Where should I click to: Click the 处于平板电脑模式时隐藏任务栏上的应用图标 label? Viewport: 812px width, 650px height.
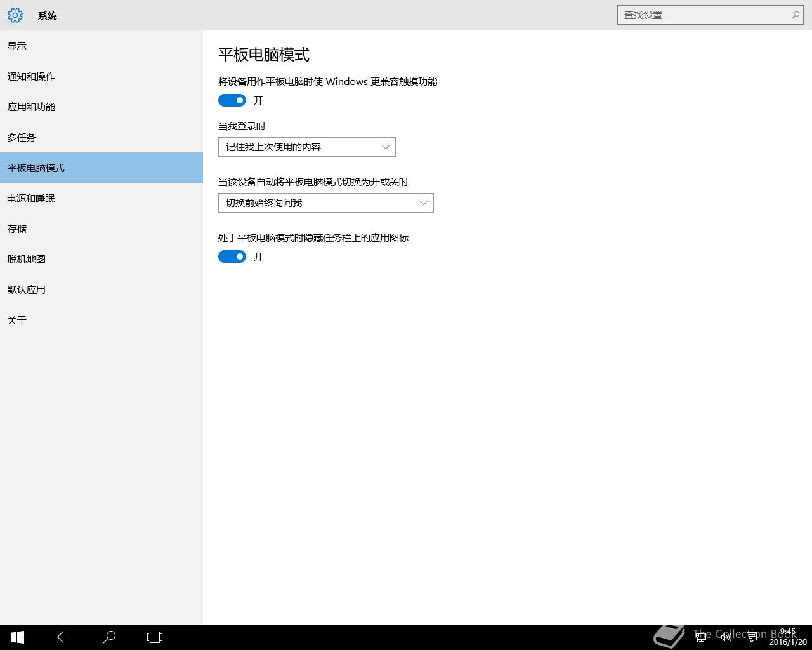313,238
